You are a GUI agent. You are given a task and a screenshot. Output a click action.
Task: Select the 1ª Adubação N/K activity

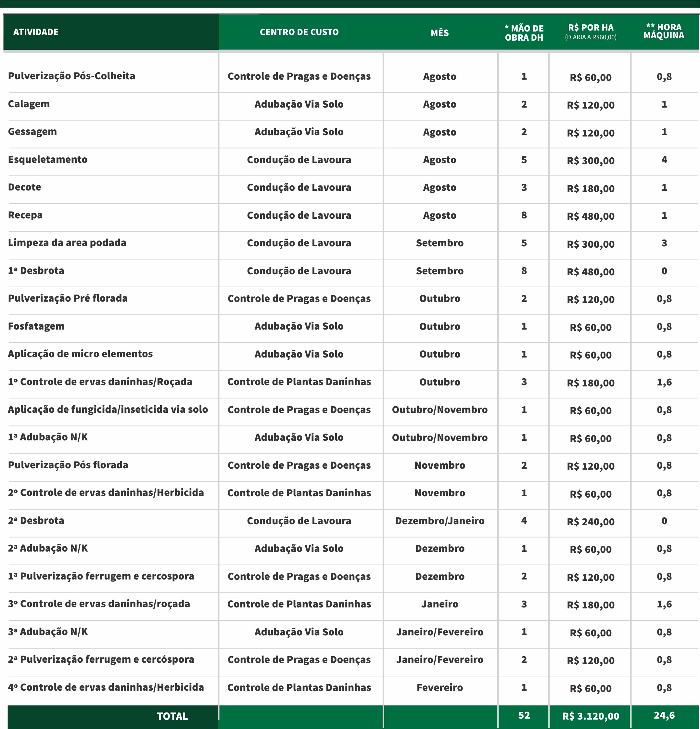48,437
